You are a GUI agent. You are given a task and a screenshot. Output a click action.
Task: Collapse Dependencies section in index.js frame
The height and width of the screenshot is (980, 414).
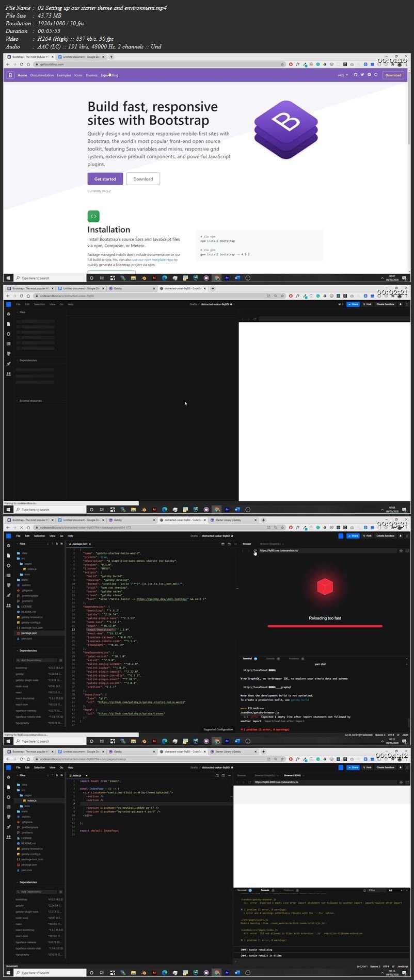pos(27,882)
